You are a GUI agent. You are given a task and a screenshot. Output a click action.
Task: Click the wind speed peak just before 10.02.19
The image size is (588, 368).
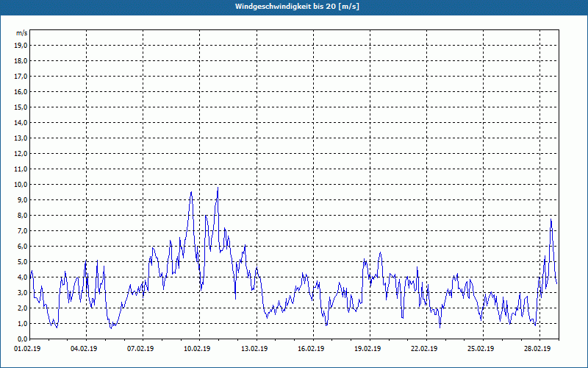(191, 192)
